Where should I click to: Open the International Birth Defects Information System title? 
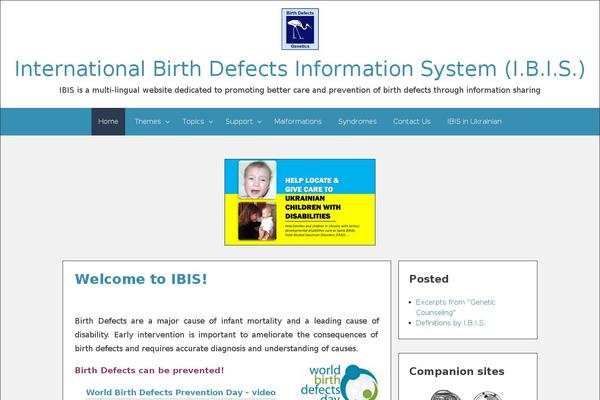[300, 69]
